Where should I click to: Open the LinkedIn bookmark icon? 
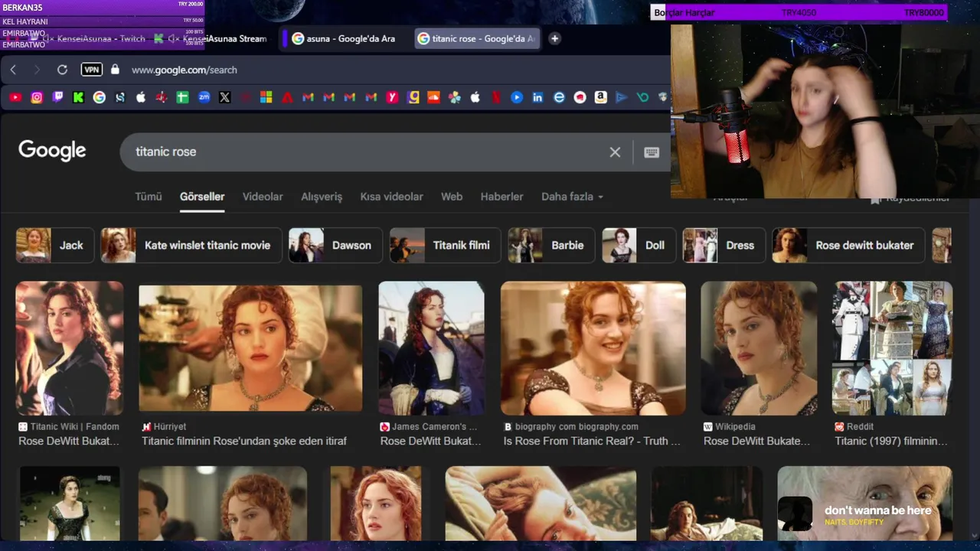coord(537,97)
